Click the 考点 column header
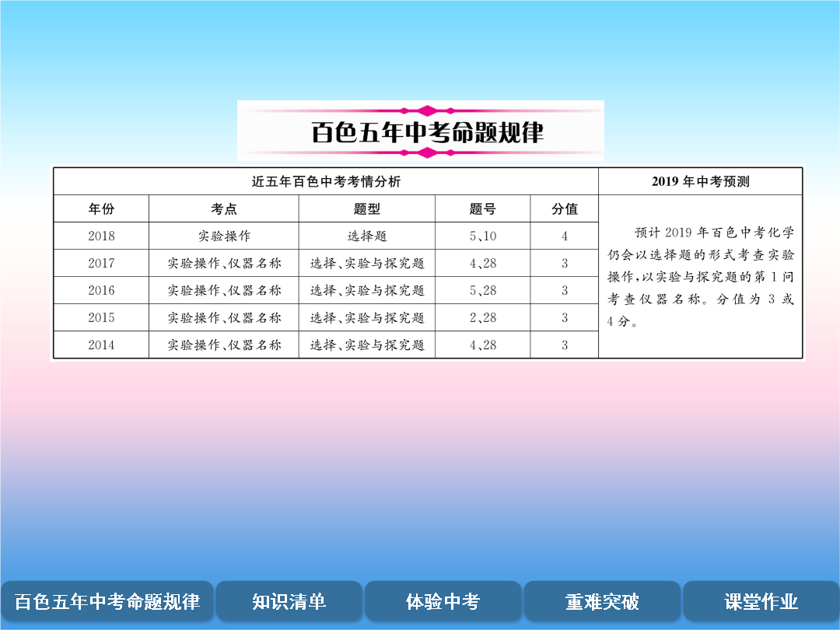Screen dimensions: 840x630 (223, 208)
